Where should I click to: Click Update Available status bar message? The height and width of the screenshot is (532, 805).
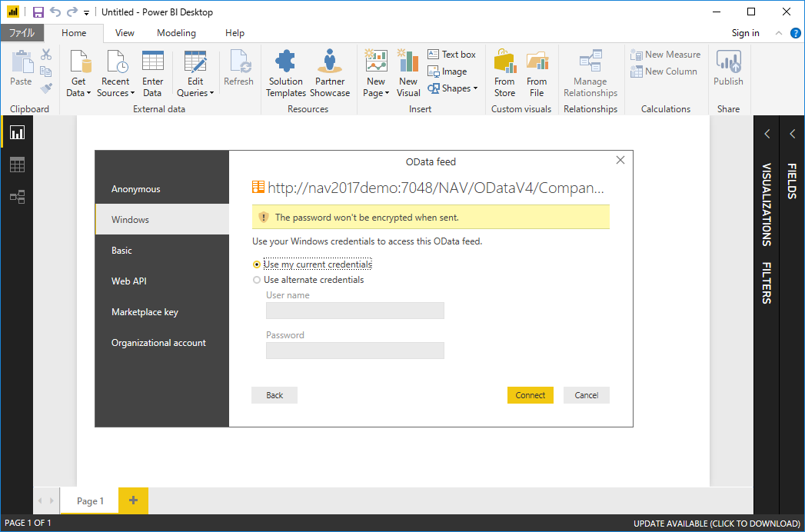pos(717,524)
